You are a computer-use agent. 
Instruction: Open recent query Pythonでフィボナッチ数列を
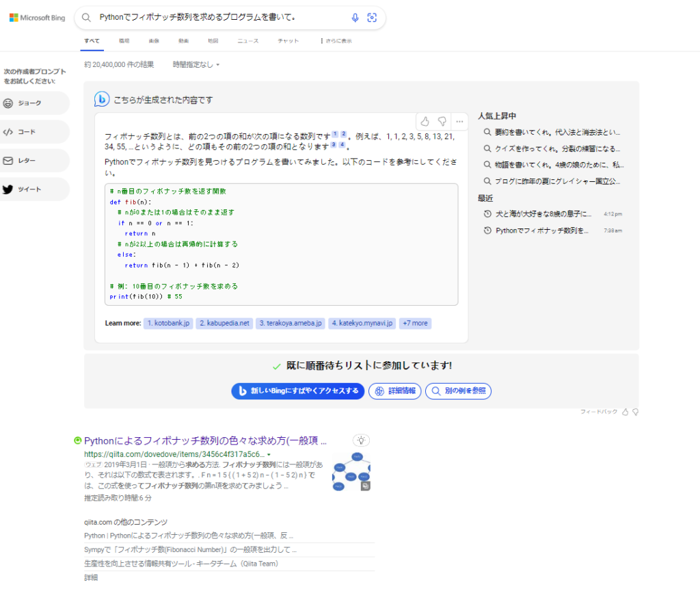[552, 231]
